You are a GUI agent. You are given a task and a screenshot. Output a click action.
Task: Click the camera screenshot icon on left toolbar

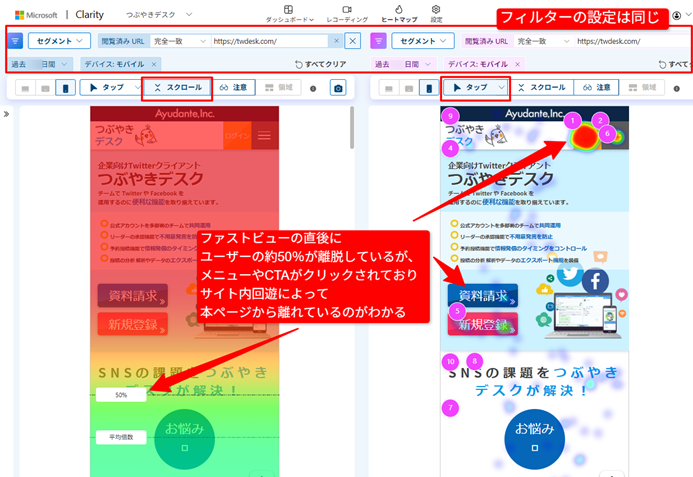338,88
